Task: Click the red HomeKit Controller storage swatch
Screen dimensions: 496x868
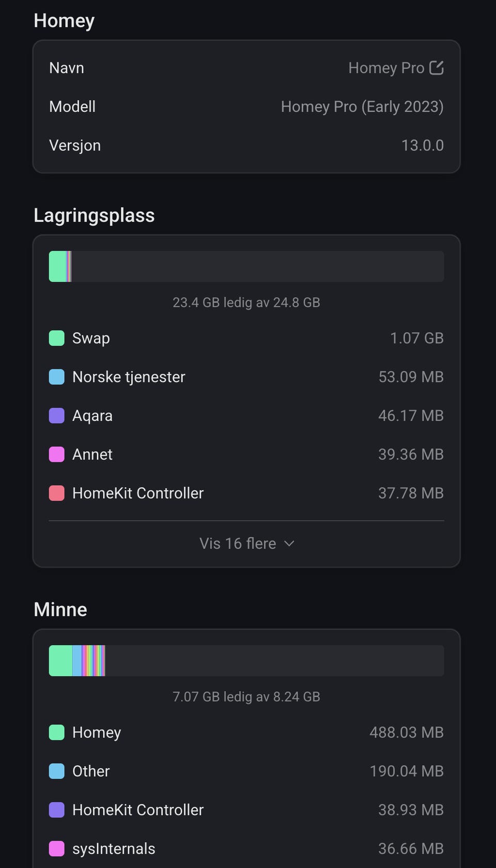Action: point(57,493)
